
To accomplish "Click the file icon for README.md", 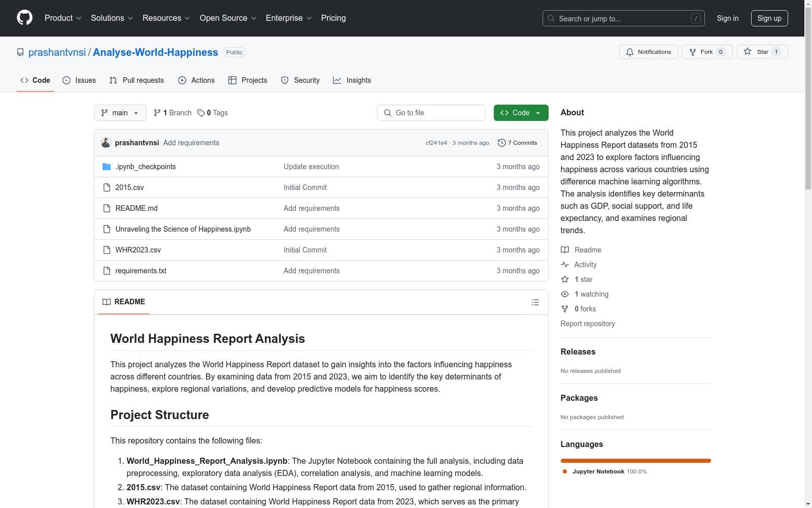I will click(x=107, y=208).
